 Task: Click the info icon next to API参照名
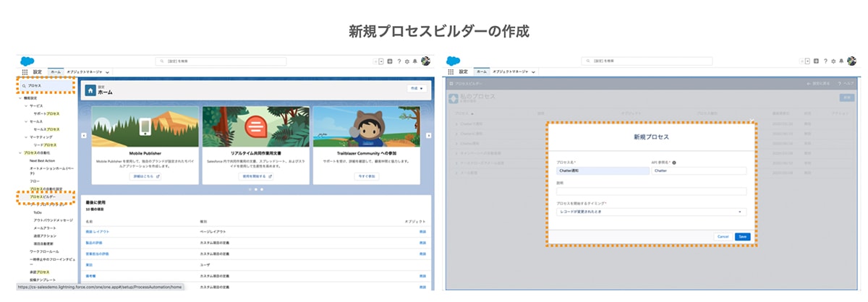[x=673, y=163]
